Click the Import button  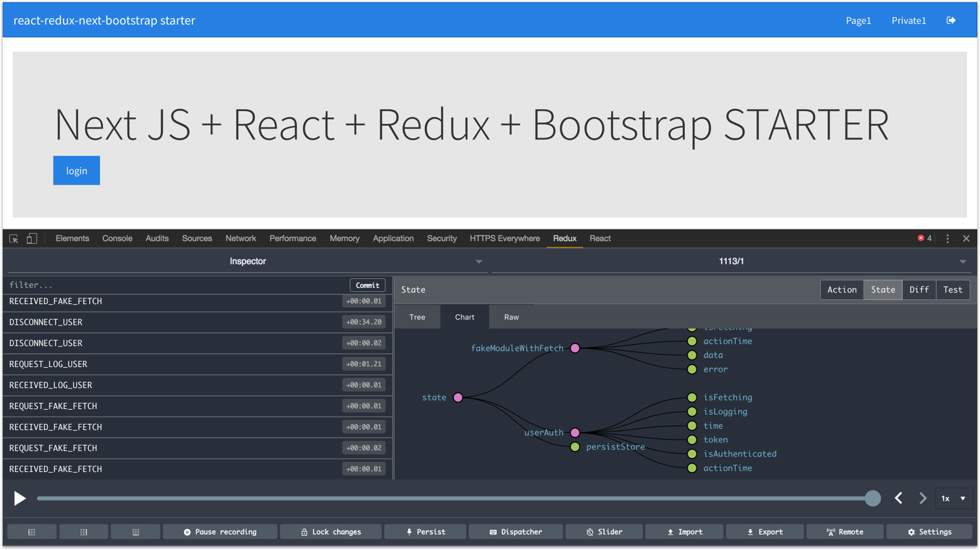(684, 532)
